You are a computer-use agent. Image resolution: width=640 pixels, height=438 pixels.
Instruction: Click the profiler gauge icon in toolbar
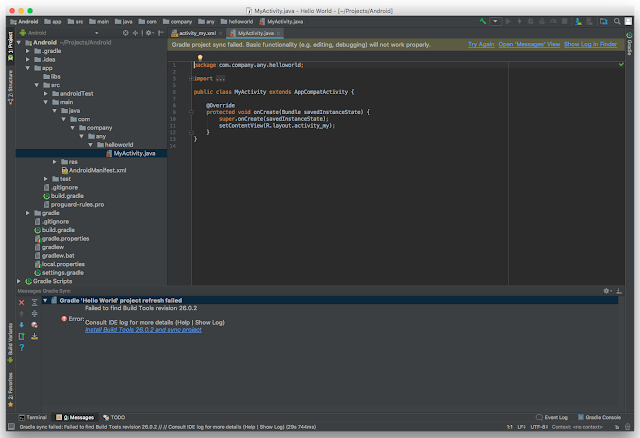553,21
